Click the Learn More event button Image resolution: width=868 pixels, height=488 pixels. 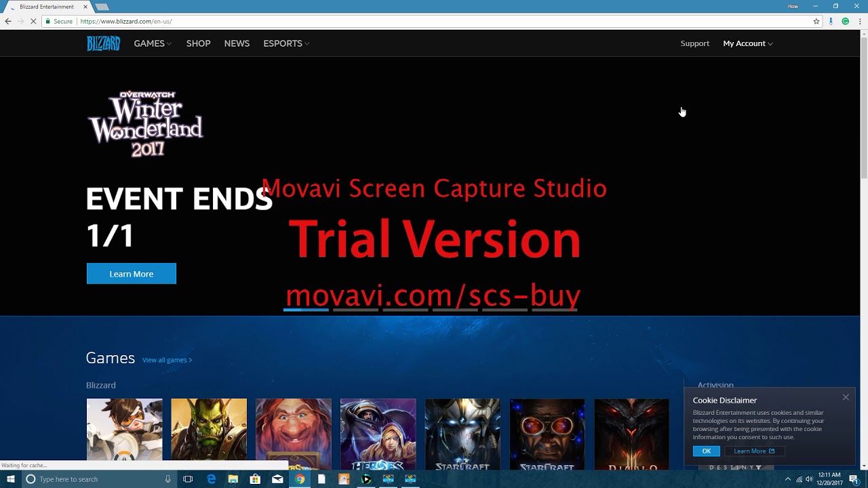(x=131, y=274)
